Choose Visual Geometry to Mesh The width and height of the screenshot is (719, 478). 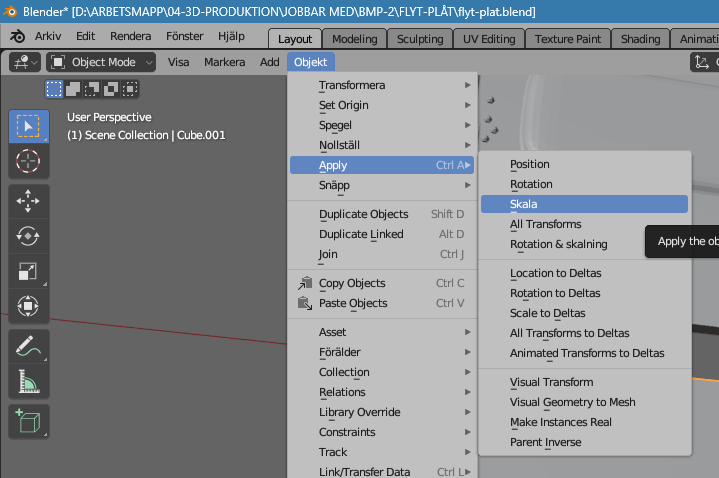(584, 402)
